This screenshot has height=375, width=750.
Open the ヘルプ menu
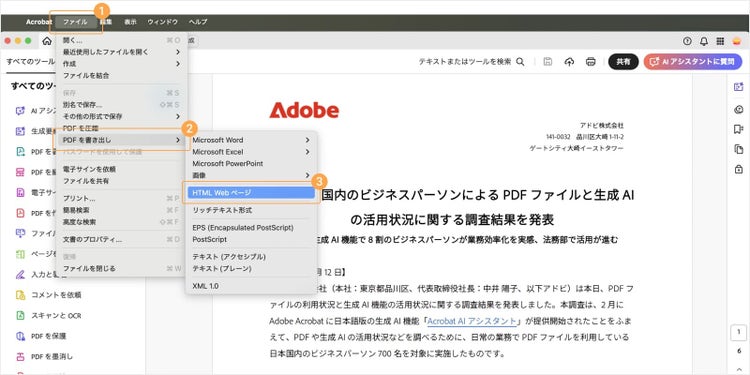click(x=198, y=22)
